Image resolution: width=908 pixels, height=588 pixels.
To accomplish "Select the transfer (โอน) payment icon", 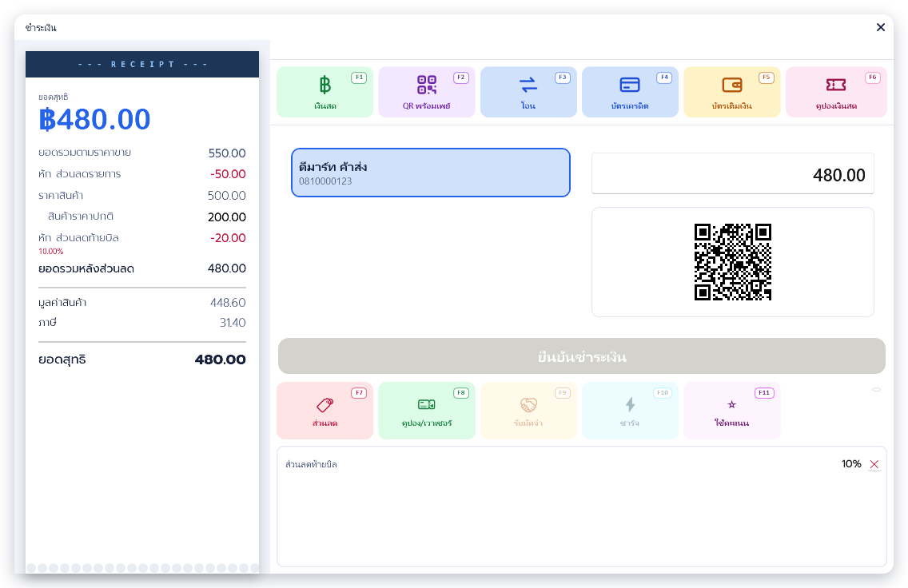I will tap(528, 85).
